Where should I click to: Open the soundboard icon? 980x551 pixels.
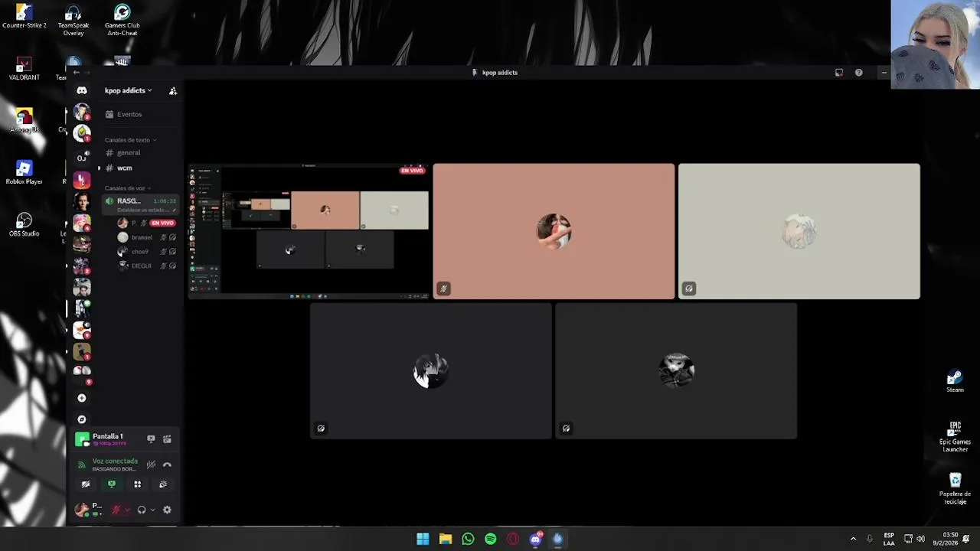[163, 484]
